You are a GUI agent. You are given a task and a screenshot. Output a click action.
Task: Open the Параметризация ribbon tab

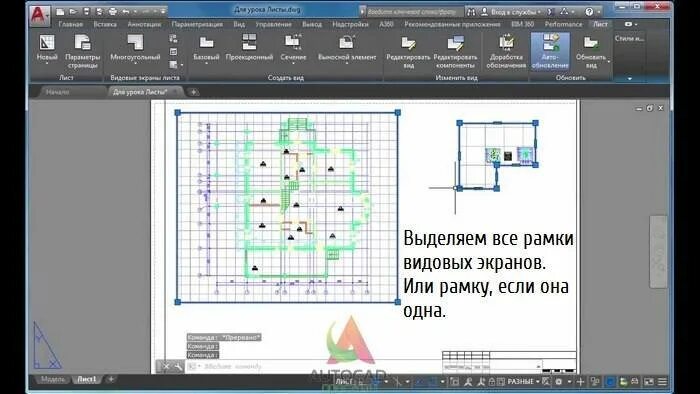coord(197,24)
